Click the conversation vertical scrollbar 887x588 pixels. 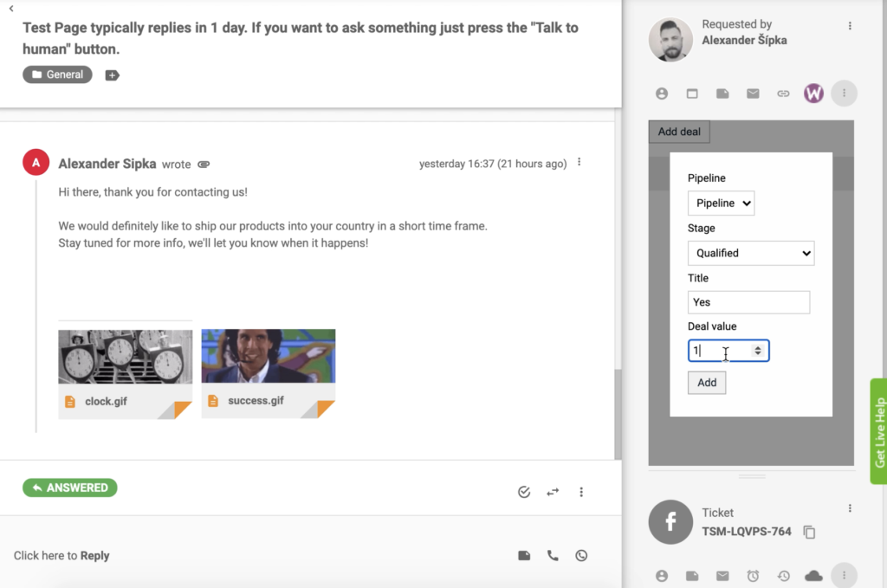pyautogui.click(x=618, y=415)
